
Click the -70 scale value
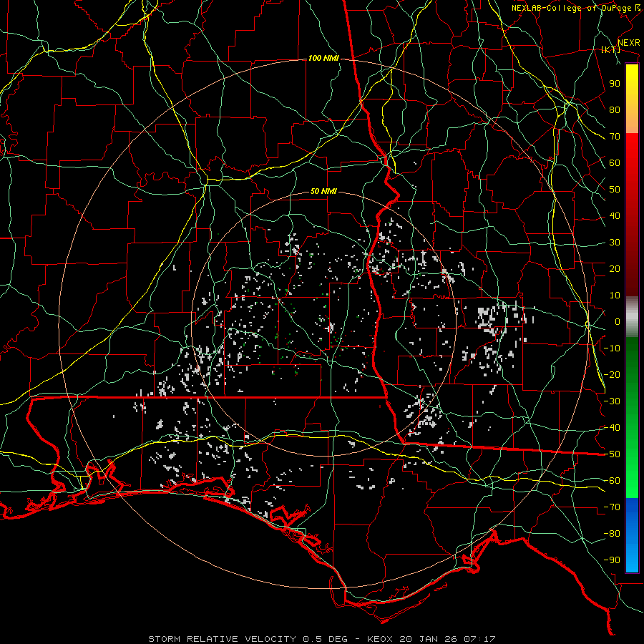coord(612,507)
